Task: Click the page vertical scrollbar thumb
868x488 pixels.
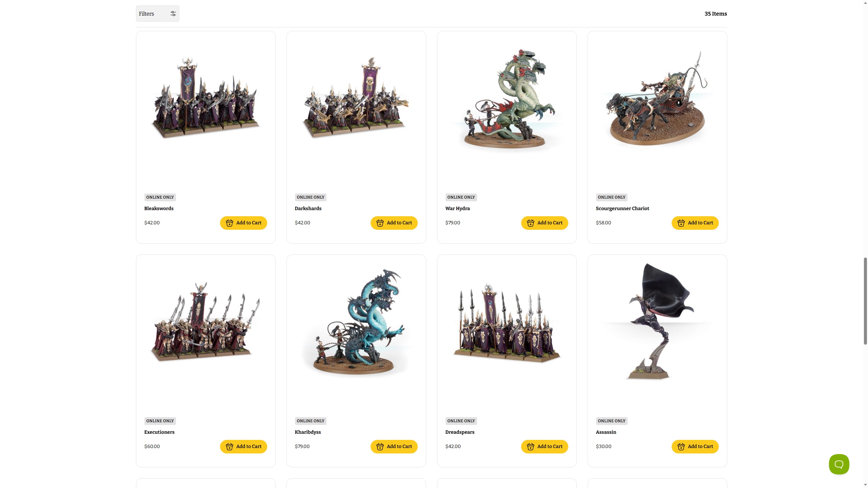Action: pyautogui.click(x=865, y=301)
